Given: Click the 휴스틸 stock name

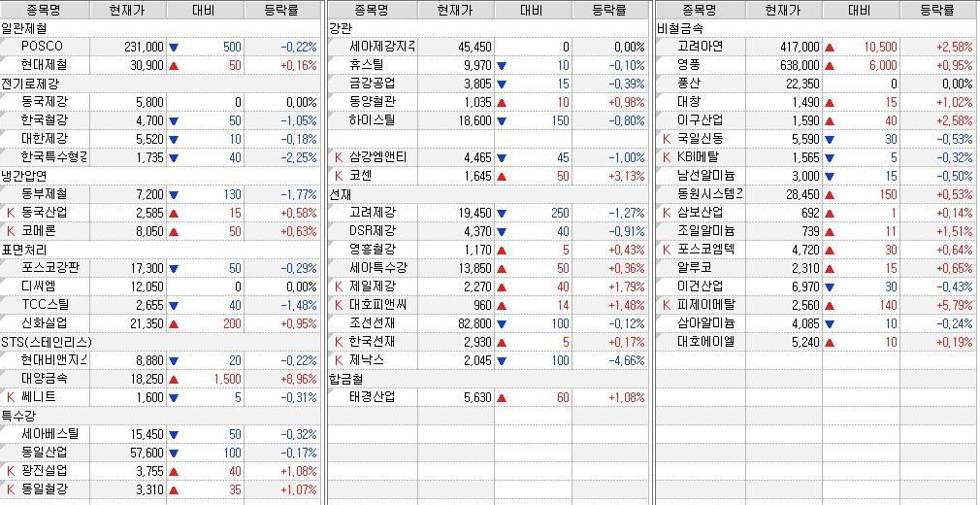Looking at the screenshot, I should pos(368,65).
